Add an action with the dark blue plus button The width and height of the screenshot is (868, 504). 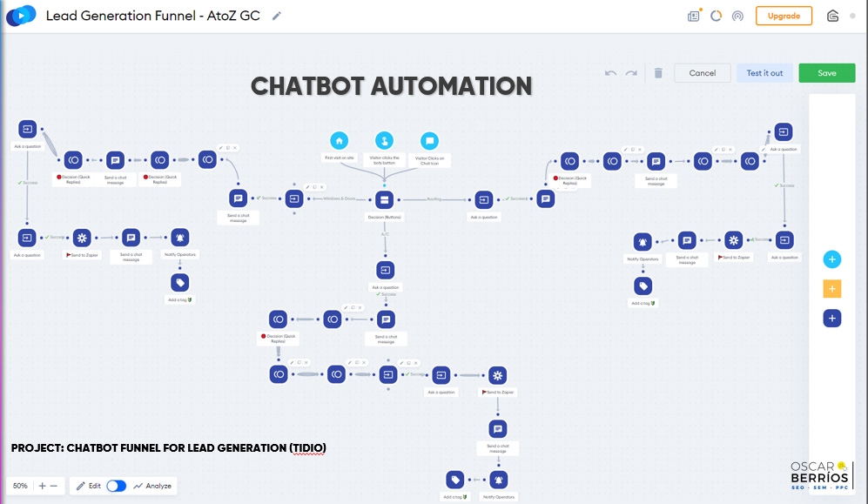(x=831, y=318)
